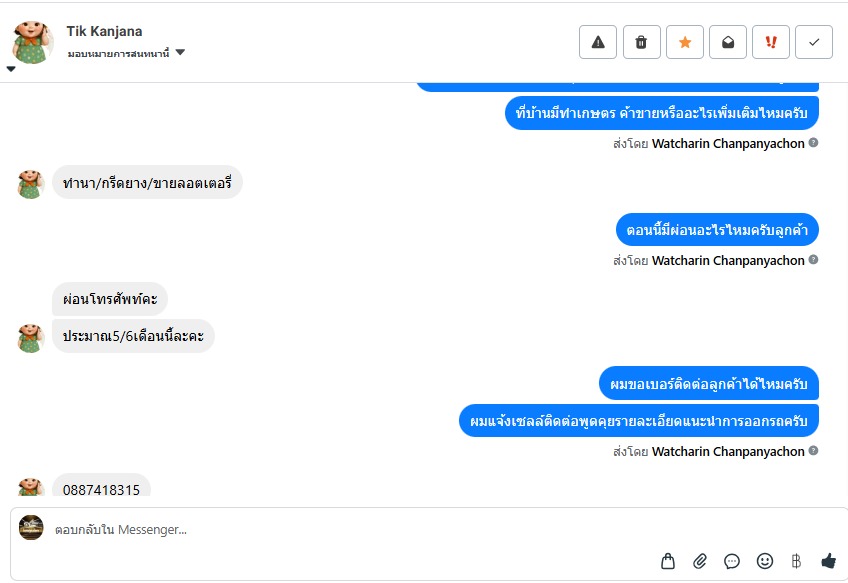The image size is (848, 583).
Task: Open Tik Kanjana's profile name
Action: click(x=104, y=31)
